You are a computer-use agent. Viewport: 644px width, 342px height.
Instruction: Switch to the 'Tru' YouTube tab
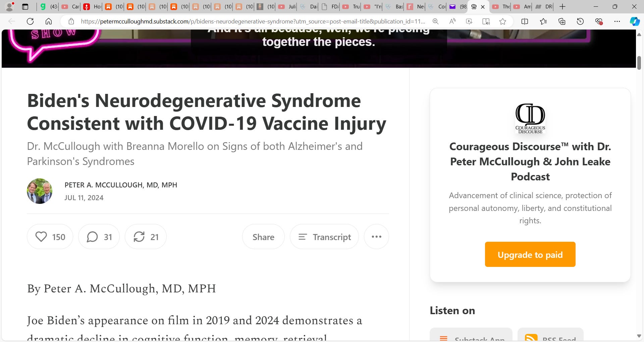point(351,6)
